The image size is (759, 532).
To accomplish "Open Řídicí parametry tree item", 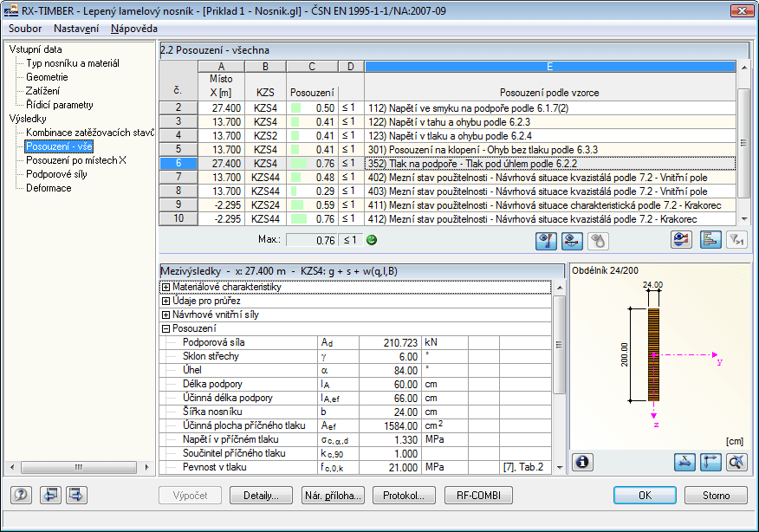I will point(60,105).
